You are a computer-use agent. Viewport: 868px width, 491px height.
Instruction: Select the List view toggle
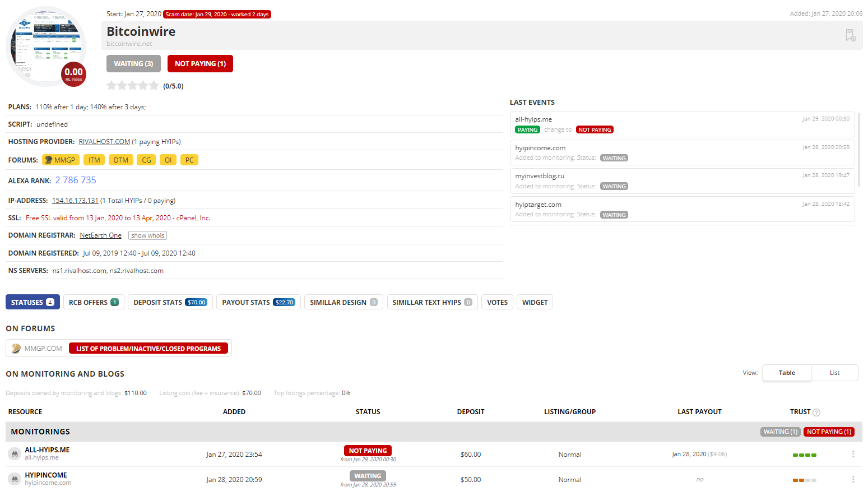(x=834, y=373)
